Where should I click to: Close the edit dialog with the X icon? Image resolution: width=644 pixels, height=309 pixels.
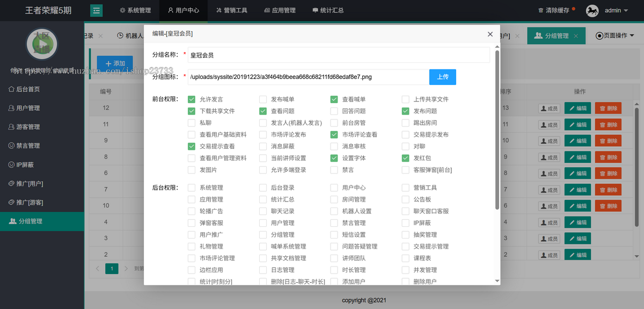pos(490,34)
